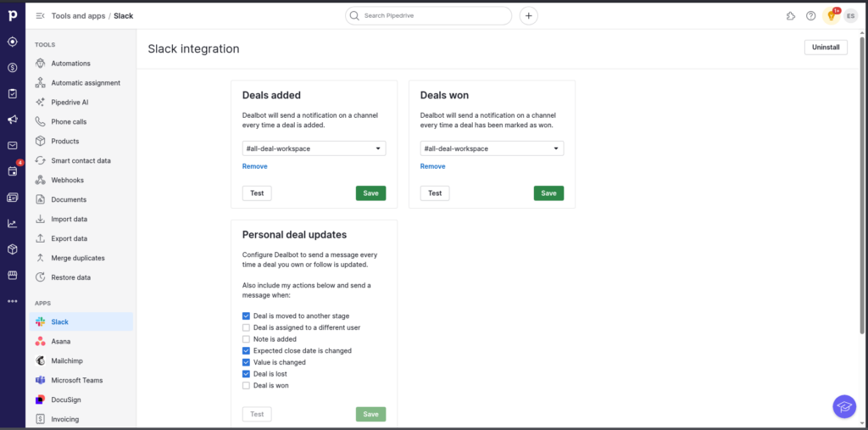Open Mail envelope icon in left rail
Image resolution: width=868 pixels, height=430 pixels.
tap(12, 146)
